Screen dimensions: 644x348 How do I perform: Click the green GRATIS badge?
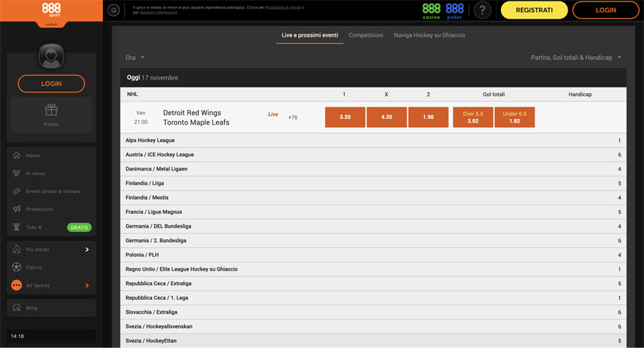pyautogui.click(x=79, y=227)
